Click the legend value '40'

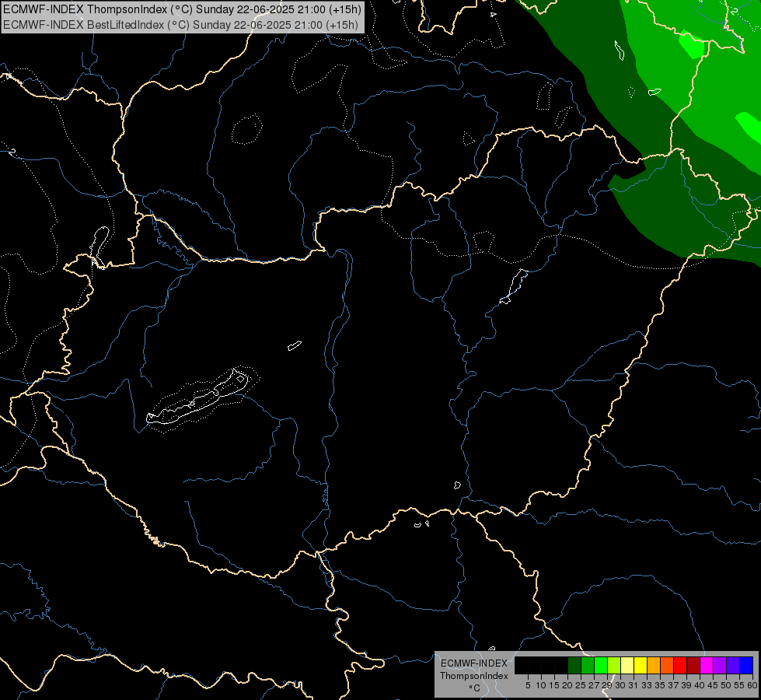[x=699, y=685]
